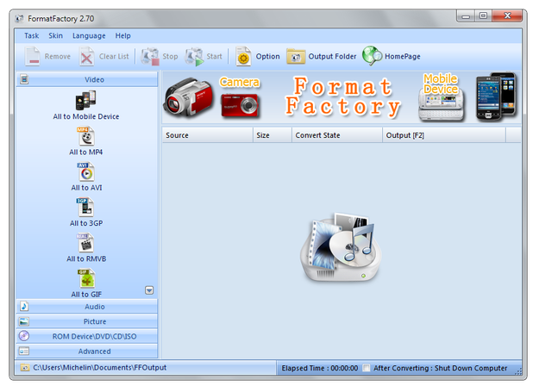Expand the Advanced category panel
539x392 pixels.
pos(86,352)
